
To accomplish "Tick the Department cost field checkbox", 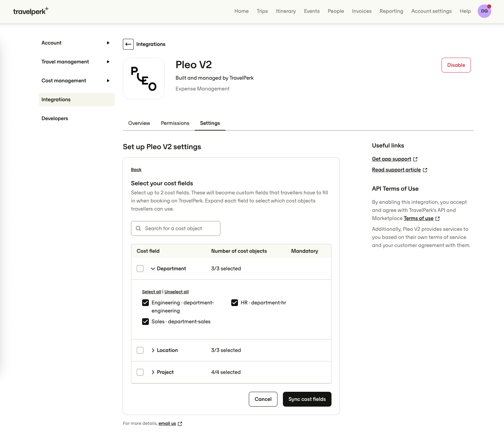I will 140,269.
